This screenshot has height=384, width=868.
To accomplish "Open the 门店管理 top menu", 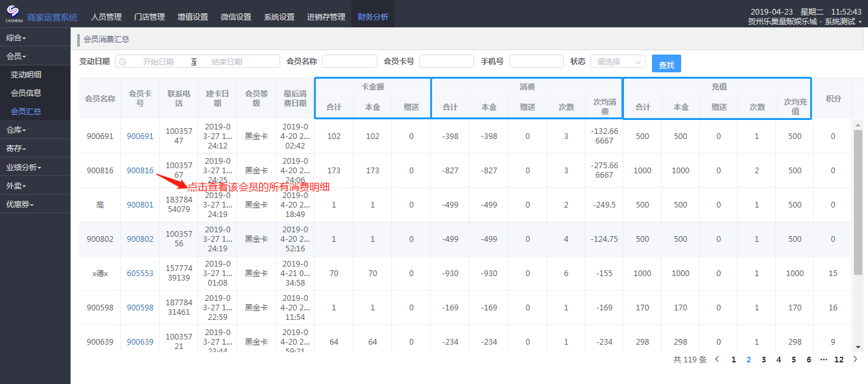I will 149,17.
